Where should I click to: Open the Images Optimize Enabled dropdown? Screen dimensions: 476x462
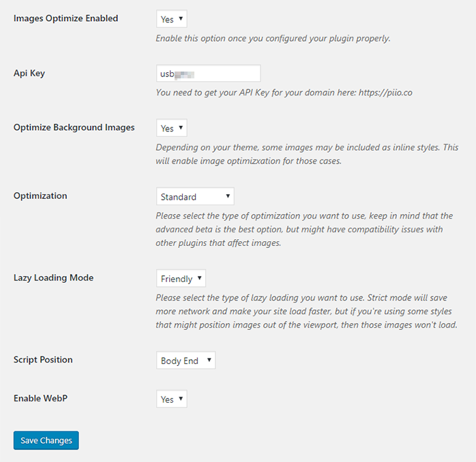[x=172, y=19]
